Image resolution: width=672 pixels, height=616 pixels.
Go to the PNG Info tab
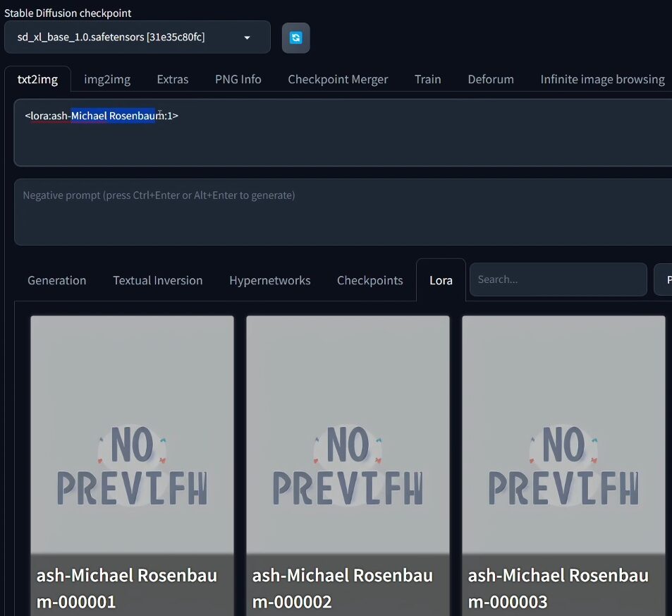238,79
